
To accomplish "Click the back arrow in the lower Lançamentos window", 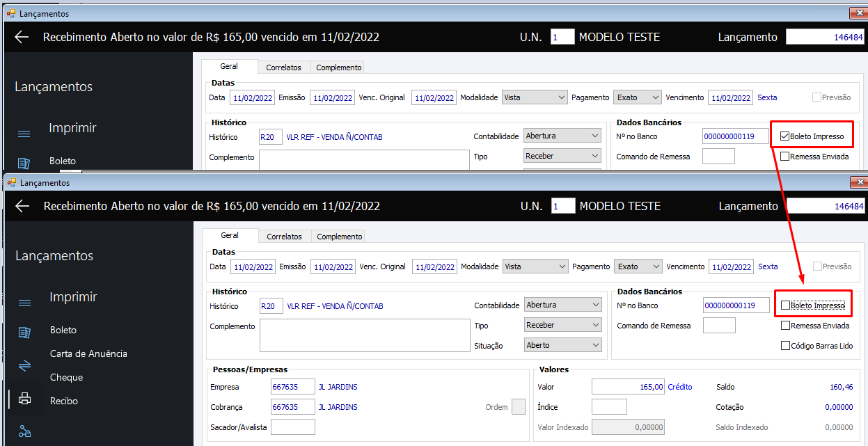I will [22, 206].
